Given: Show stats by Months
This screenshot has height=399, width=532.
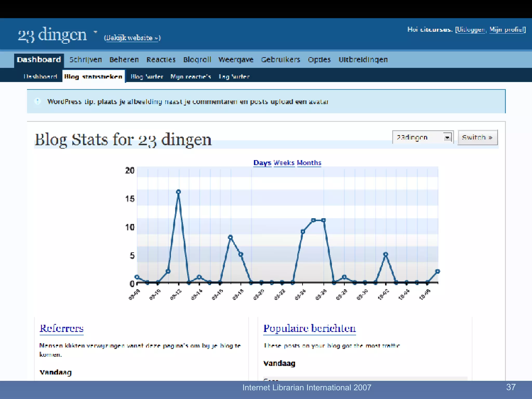Looking at the screenshot, I should click(309, 163).
